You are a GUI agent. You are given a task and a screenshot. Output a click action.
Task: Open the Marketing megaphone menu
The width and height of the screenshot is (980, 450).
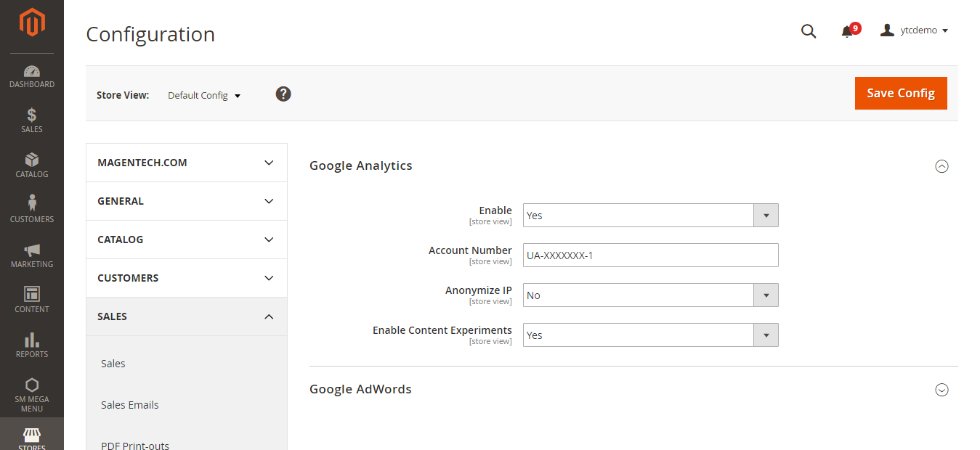(x=32, y=255)
